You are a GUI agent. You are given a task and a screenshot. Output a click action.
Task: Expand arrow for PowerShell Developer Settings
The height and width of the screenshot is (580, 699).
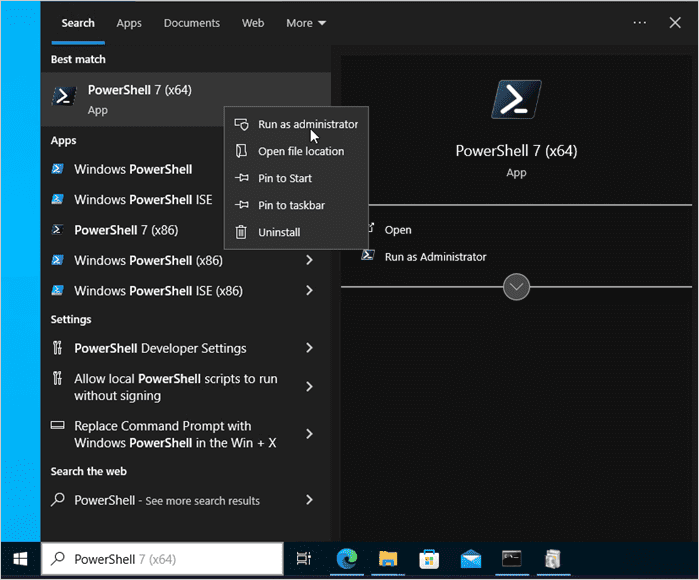click(309, 348)
